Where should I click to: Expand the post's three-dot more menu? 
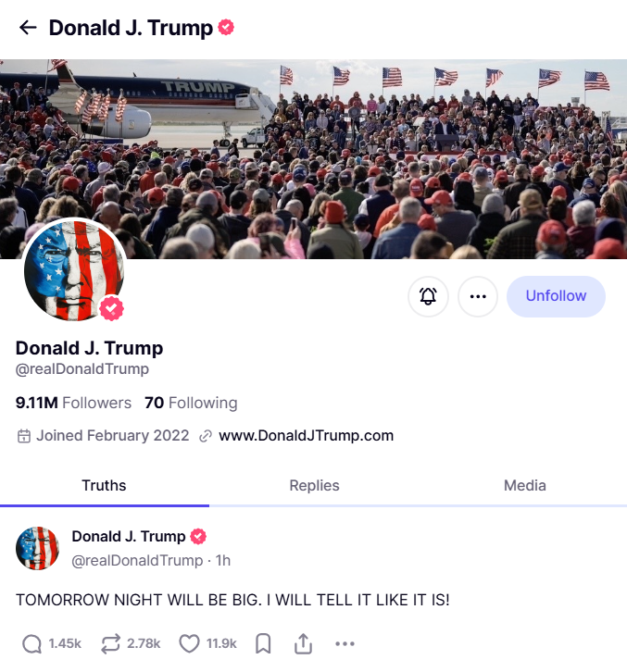(345, 643)
